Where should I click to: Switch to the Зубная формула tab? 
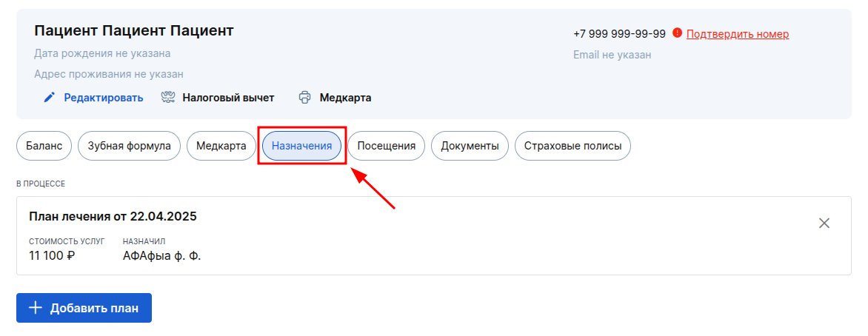pyautogui.click(x=129, y=146)
